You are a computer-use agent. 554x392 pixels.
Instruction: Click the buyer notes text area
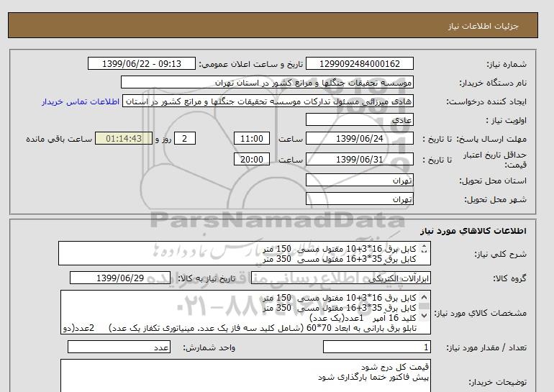click(245, 375)
